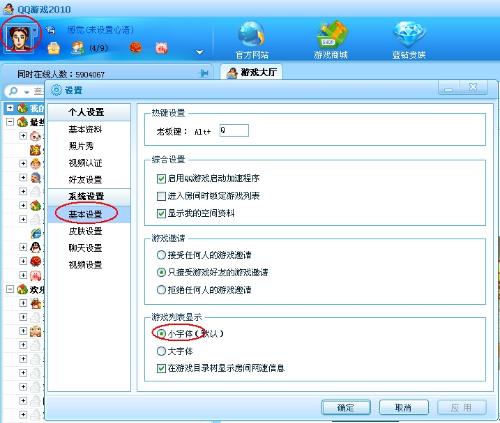Click the 确定 button
This screenshot has height=423, width=500.
point(346,407)
